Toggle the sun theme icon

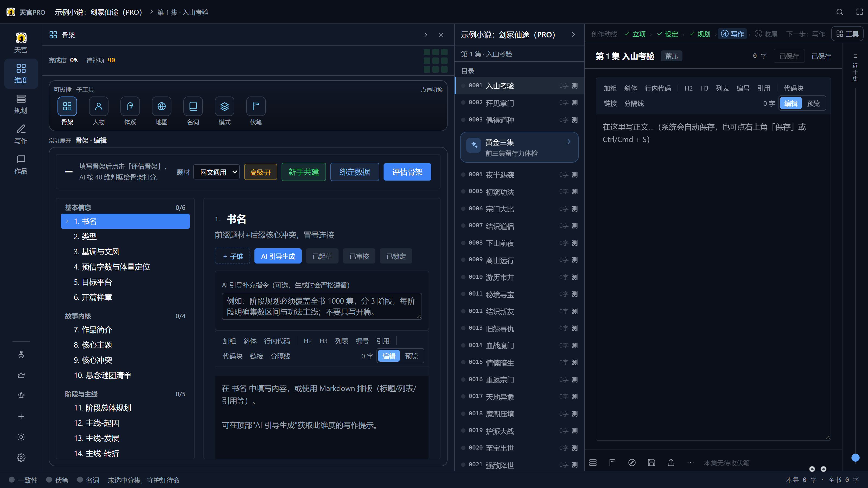pos(21,437)
